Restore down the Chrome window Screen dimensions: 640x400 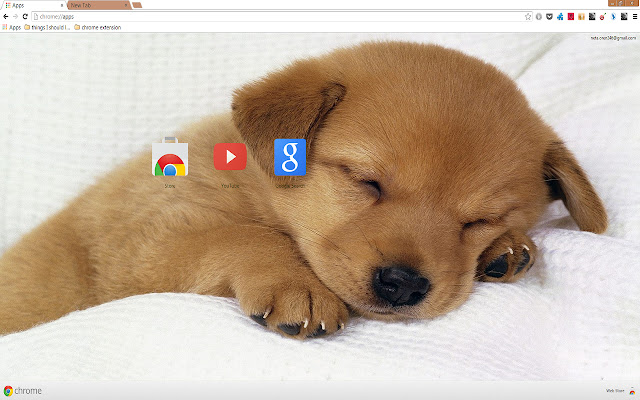pos(621,3)
